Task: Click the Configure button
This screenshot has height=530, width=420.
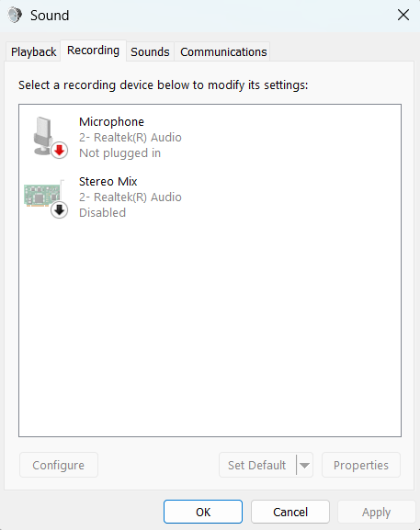Action: (59, 465)
